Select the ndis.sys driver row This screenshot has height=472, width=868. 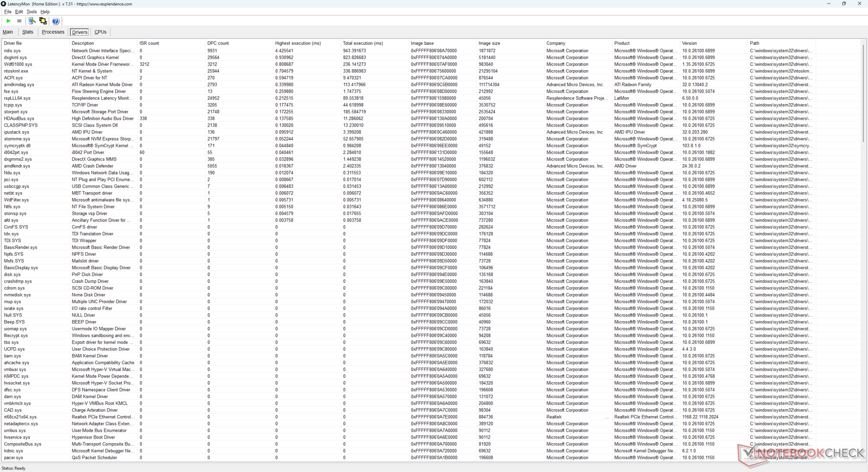coord(13,51)
